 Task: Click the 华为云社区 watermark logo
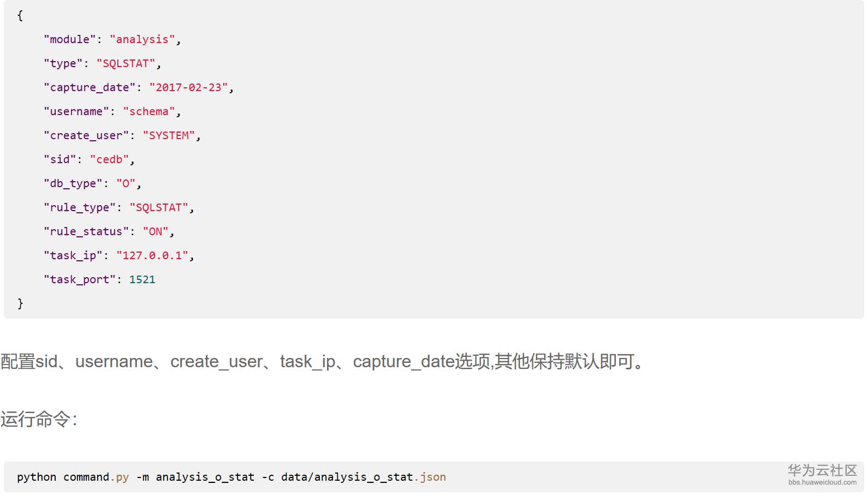pyautogui.click(x=822, y=470)
